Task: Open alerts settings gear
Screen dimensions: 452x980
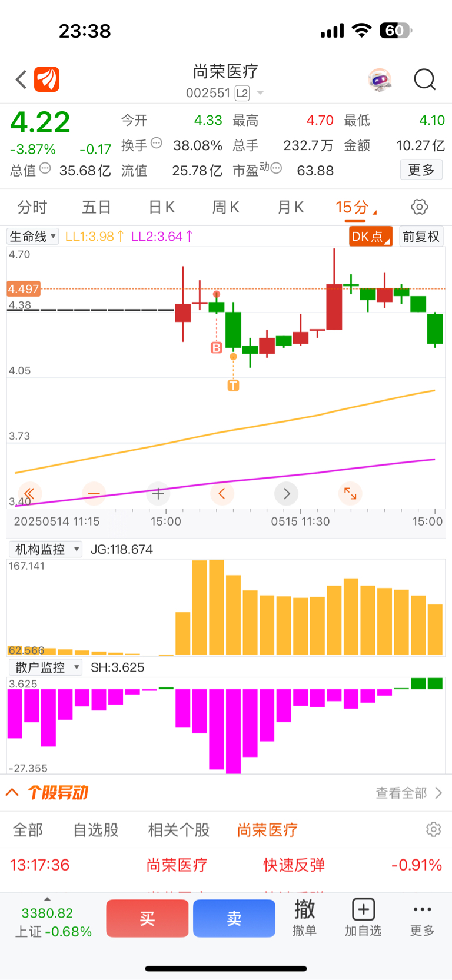Action: [x=433, y=829]
